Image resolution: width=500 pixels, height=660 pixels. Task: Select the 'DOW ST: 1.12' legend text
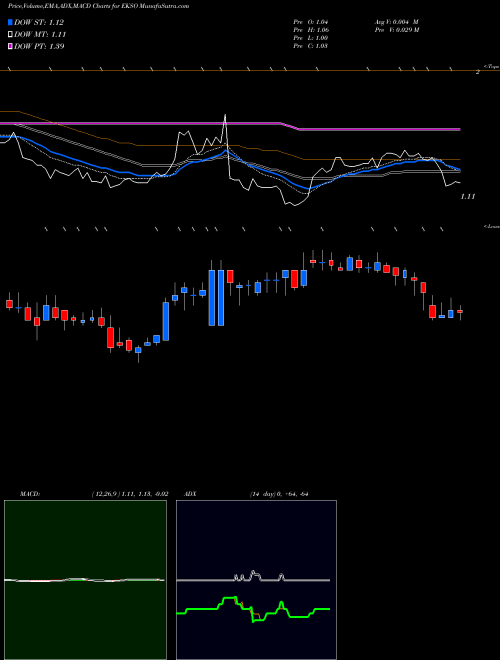[39, 22]
